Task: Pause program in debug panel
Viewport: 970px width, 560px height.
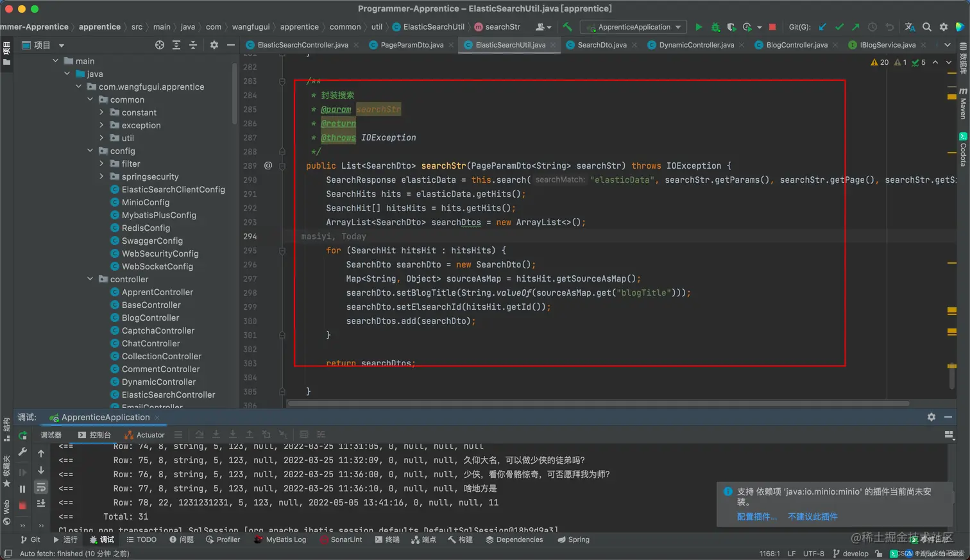Action: pyautogui.click(x=22, y=489)
